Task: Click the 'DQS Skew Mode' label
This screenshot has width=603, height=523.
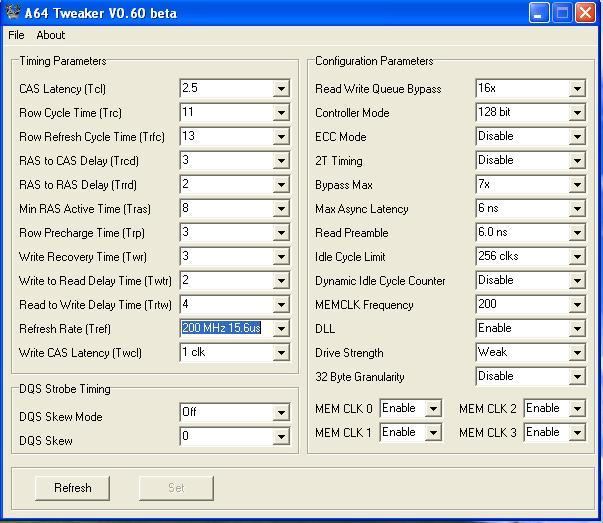Action: point(61,416)
